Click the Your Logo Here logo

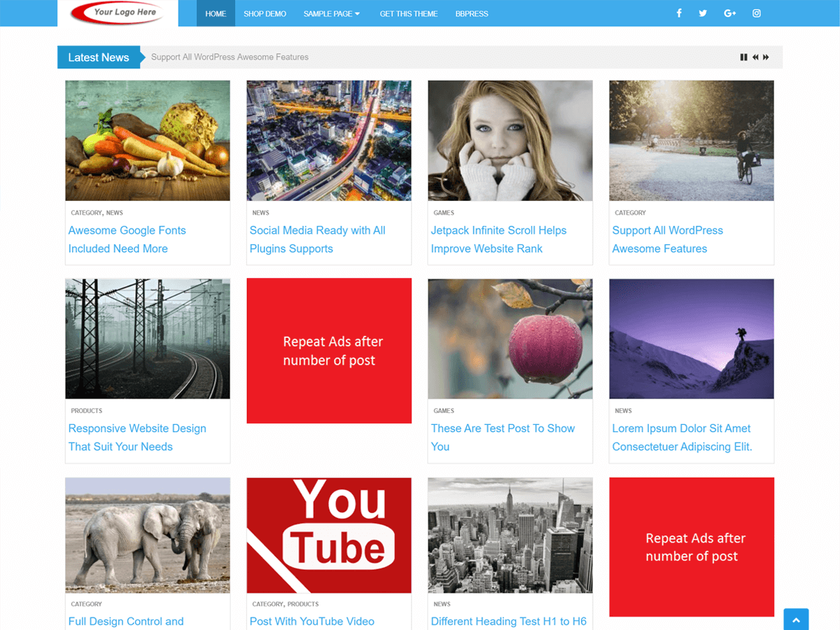[x=118, y=13]
